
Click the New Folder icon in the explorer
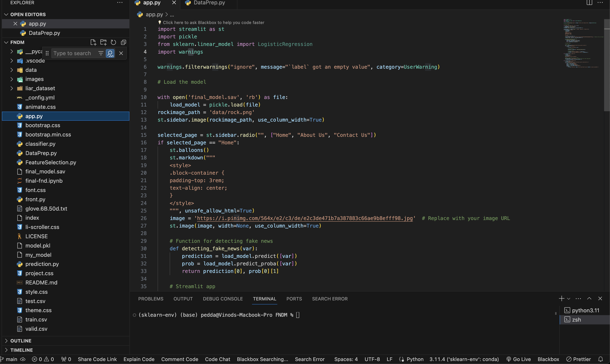[103, 42]
